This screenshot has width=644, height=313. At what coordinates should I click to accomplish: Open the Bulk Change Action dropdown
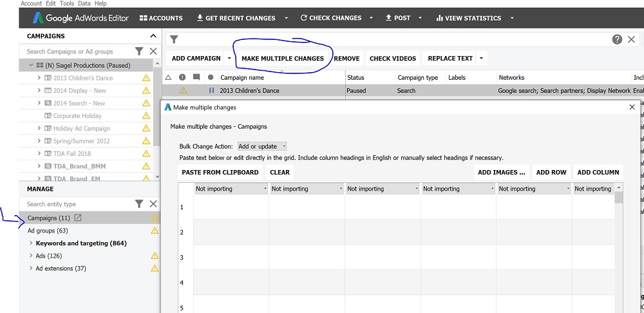click(262, 146)
